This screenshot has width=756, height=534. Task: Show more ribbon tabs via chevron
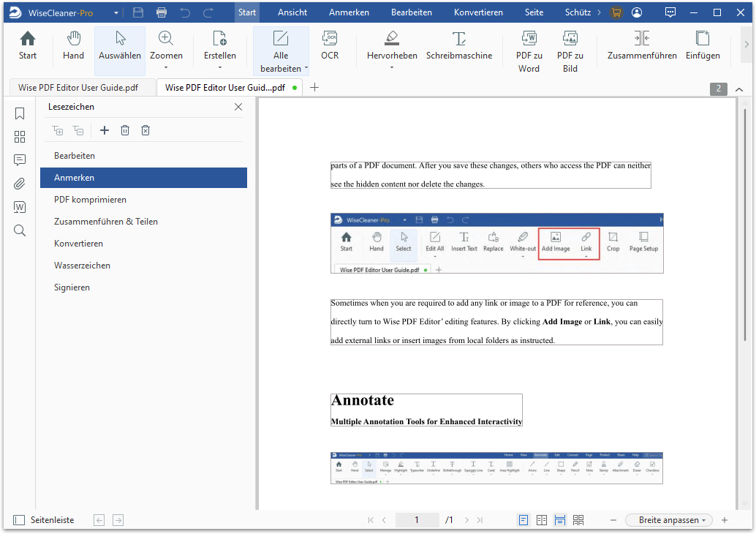tap(600, 12)
